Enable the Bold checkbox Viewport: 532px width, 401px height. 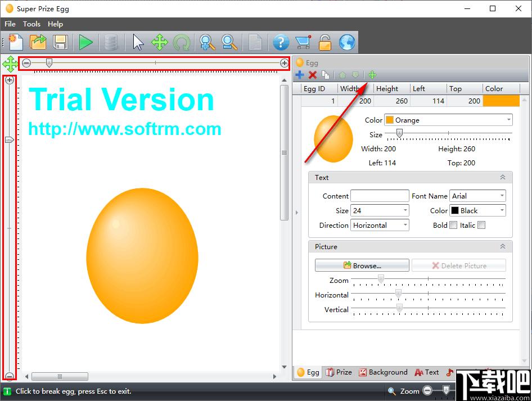(x=453, y=226)
